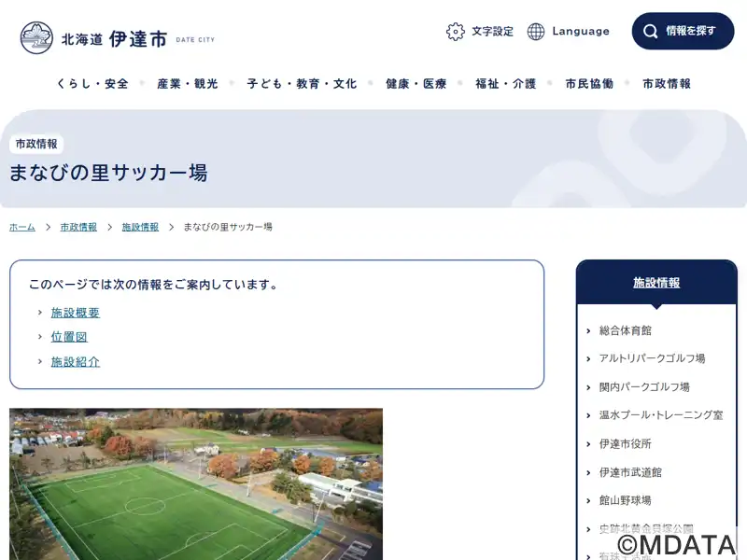Image resolution: width=747 pixels, height=560 pixels.
Task: Click まなびの里サッカー場 page heading
Action: click(108, 173)
